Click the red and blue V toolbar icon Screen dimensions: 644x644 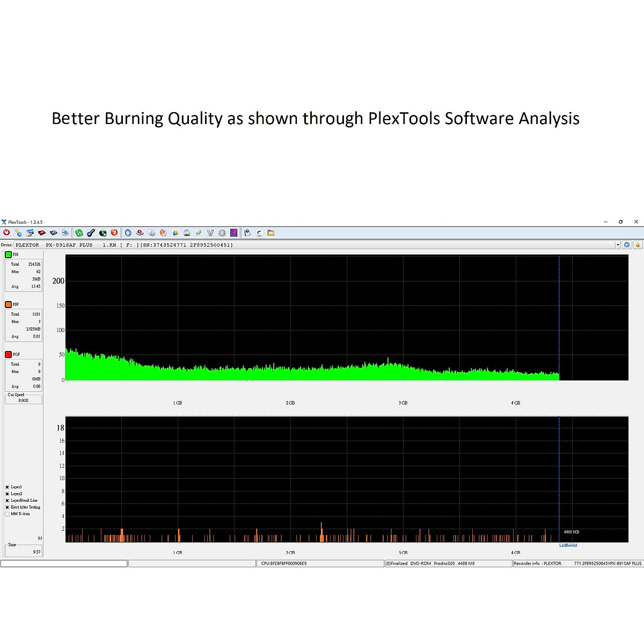210,233
